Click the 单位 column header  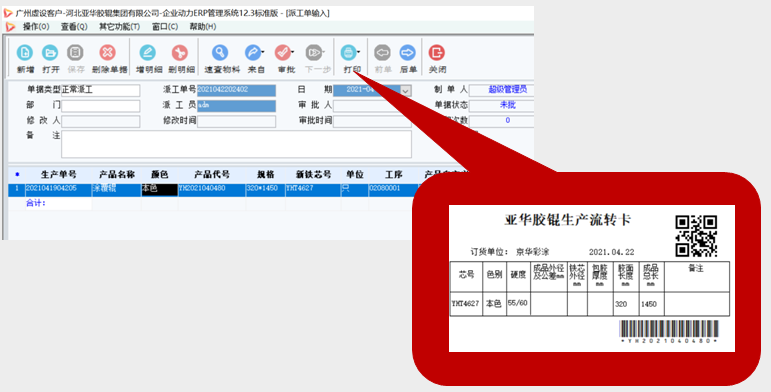[x=355, y=175]
